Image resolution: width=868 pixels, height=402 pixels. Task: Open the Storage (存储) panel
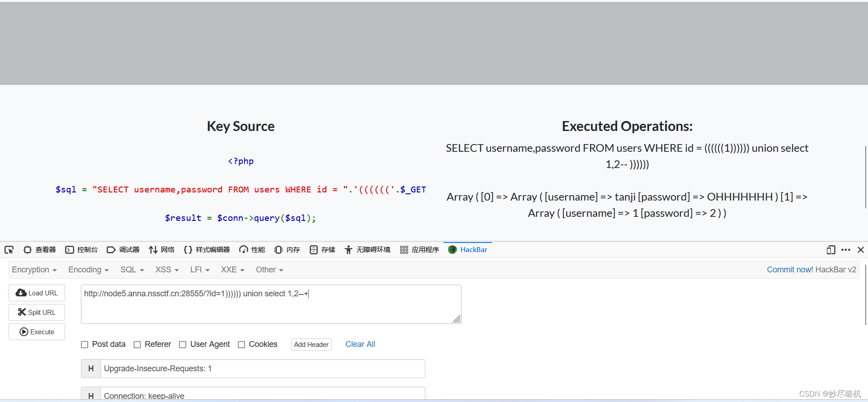point(322,250)
